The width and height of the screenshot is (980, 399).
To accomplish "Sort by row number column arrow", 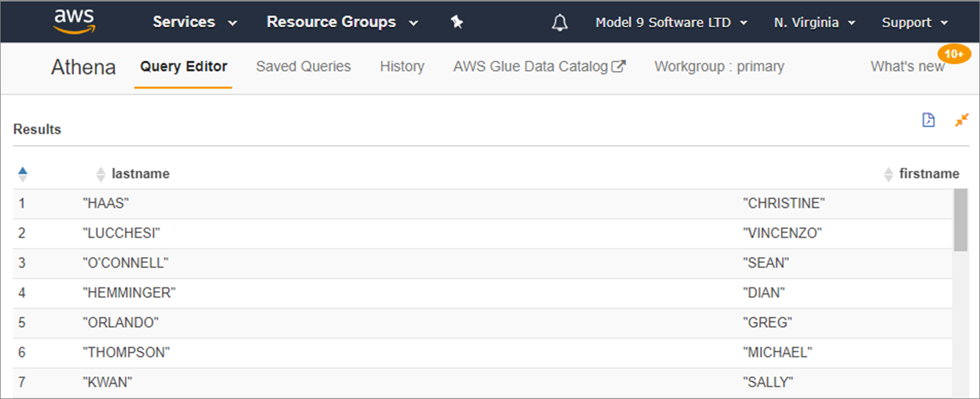I will [x=23, y=173].
